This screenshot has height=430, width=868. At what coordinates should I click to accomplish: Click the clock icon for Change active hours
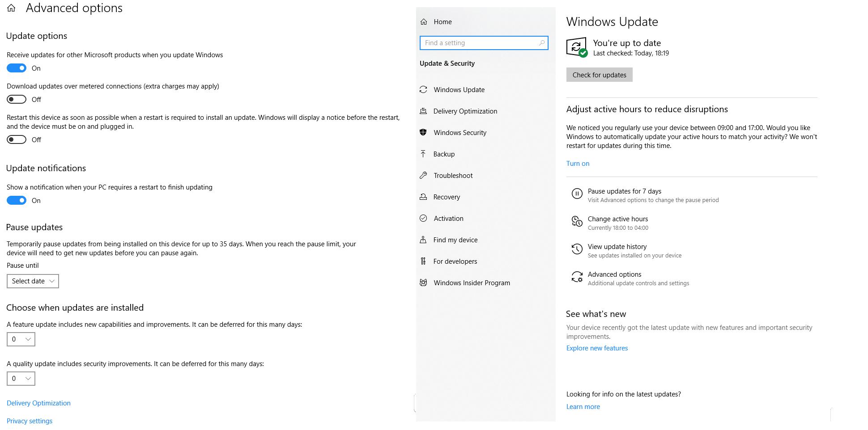pyautogui.click(x=577, y=221)
